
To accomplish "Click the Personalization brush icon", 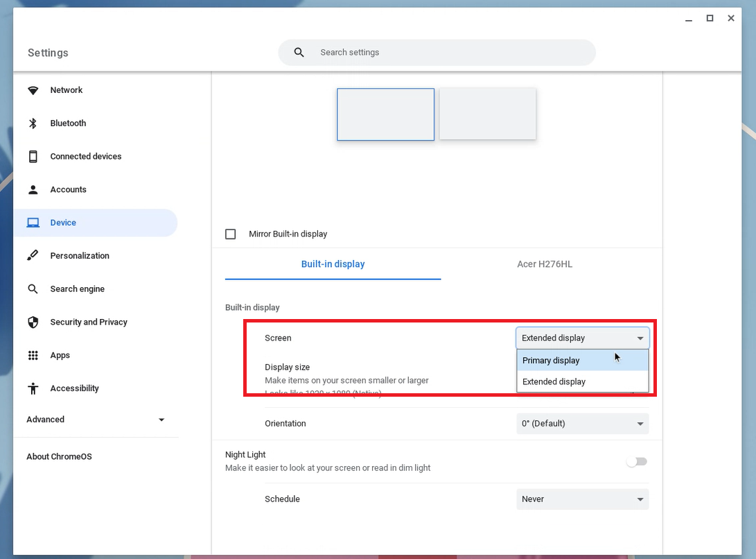I will pyautogui.click(x=33, y=256).
